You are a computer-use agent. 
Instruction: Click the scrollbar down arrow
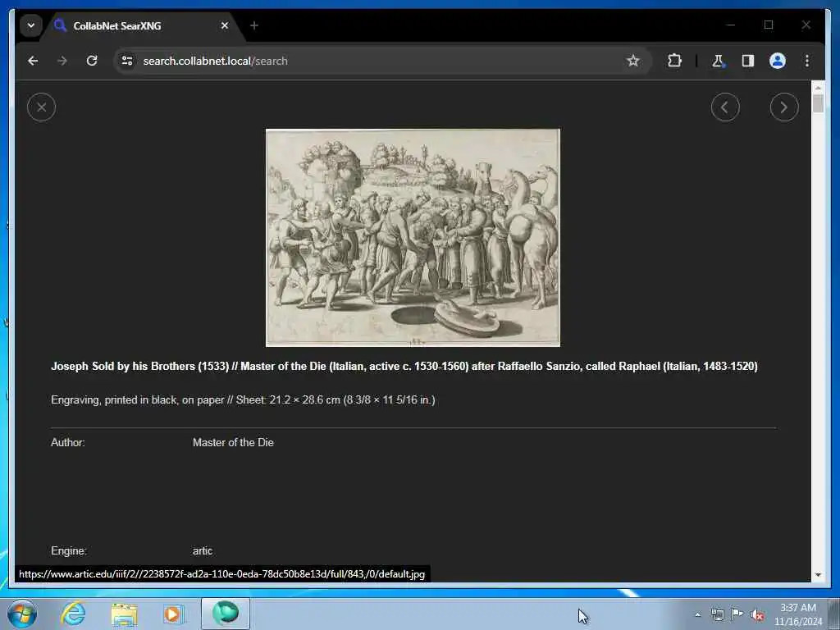tap(818, 575)
